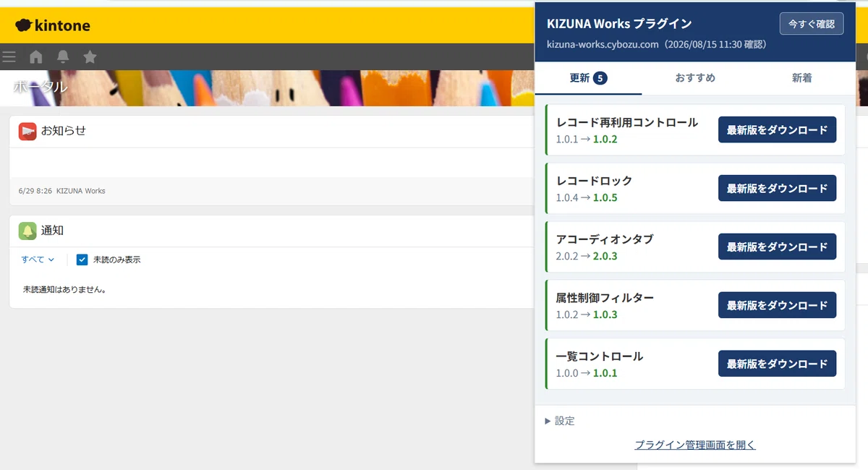Click version text 1.0.1 → 1.0.2

587,139
